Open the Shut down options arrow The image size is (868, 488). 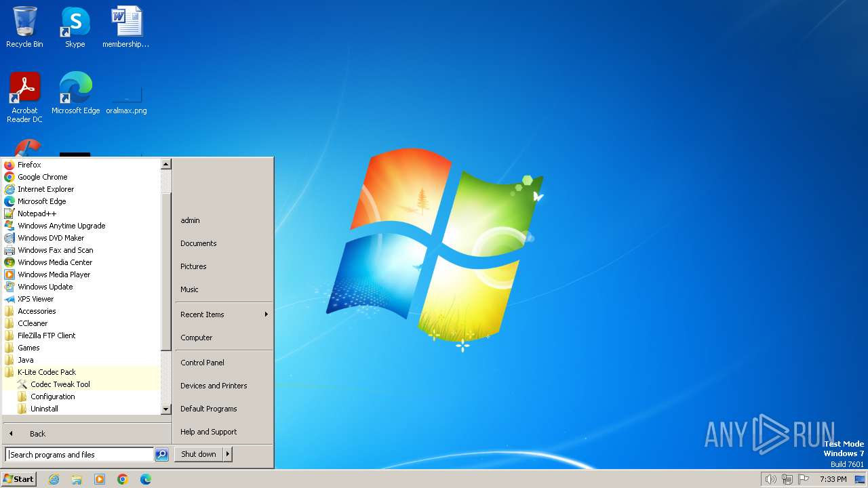[x=228, y=454]
